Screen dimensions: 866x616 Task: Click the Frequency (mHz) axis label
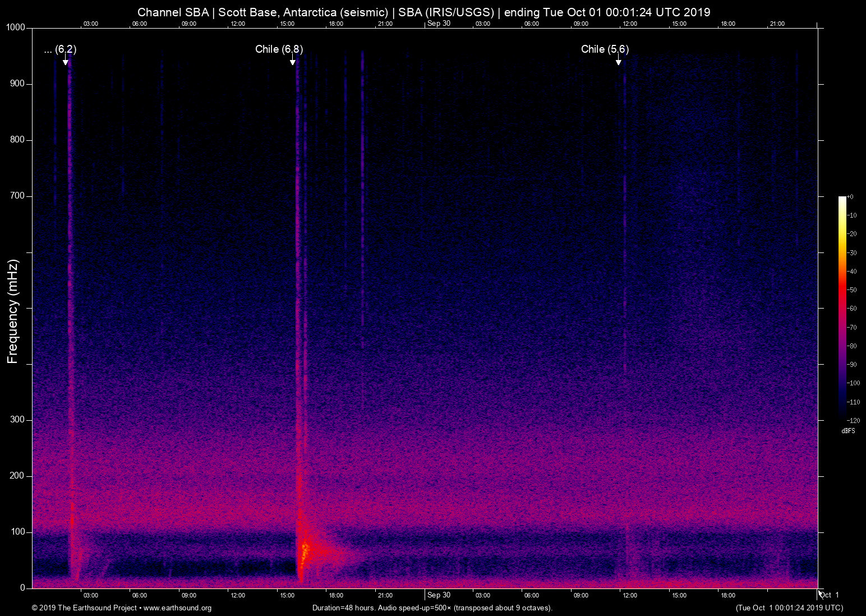13,311
